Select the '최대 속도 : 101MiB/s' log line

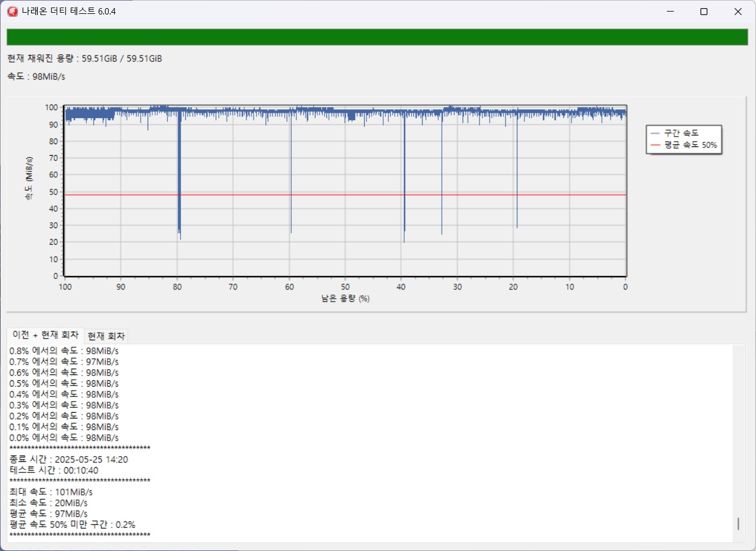[51, 492]
